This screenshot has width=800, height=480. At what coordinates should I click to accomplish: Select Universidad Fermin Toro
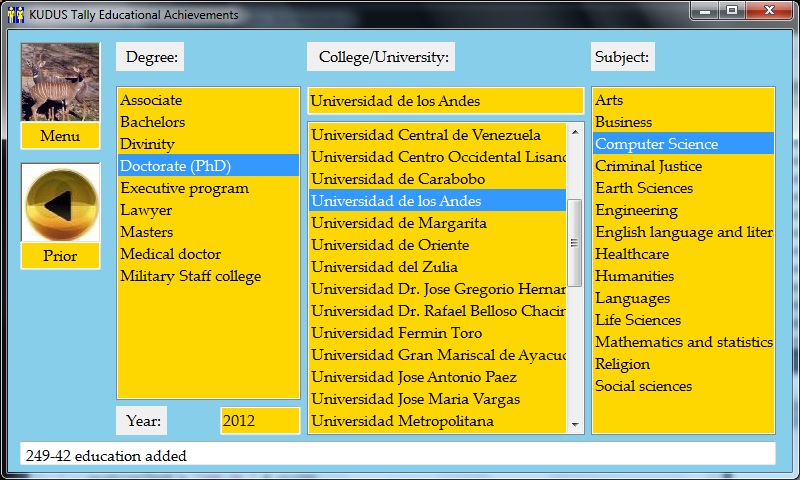click(396, 333)
